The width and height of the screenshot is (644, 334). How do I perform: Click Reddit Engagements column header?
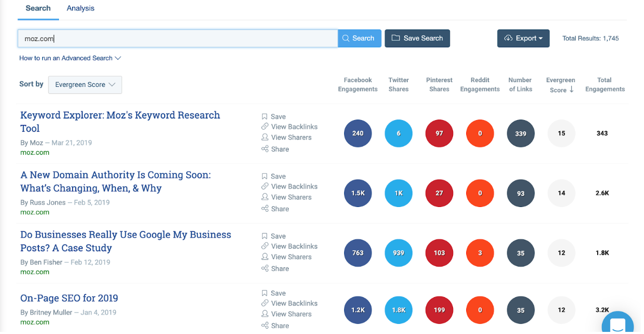[480, 85]
